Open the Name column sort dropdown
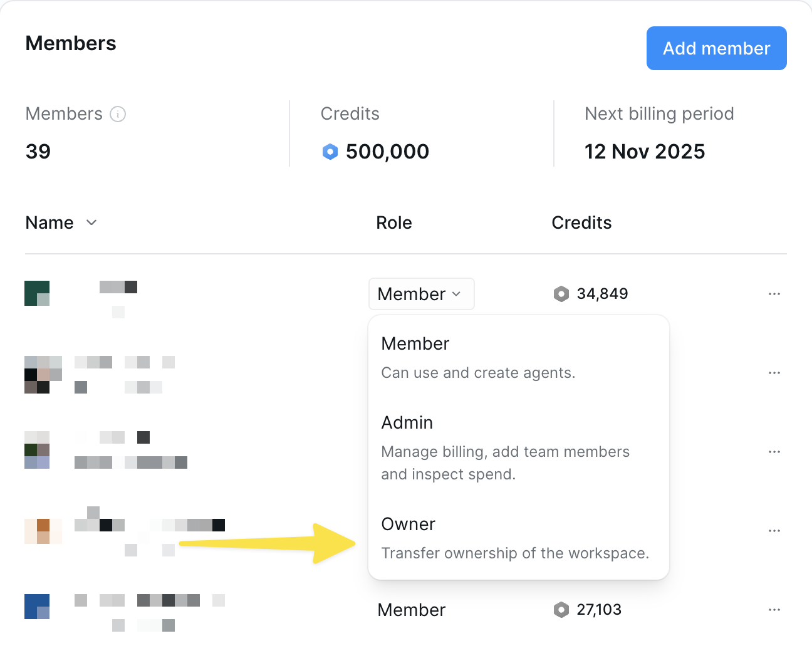 [x=91, y=222]
